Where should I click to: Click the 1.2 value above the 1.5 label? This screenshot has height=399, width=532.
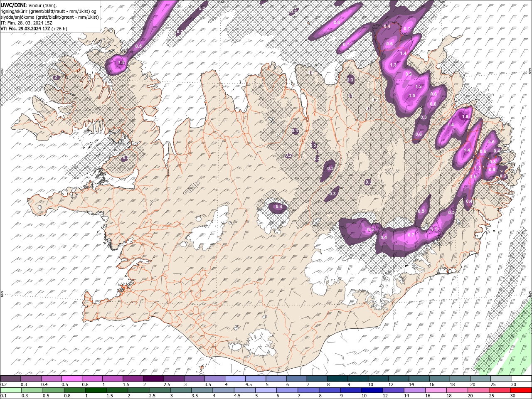point(419,86)
